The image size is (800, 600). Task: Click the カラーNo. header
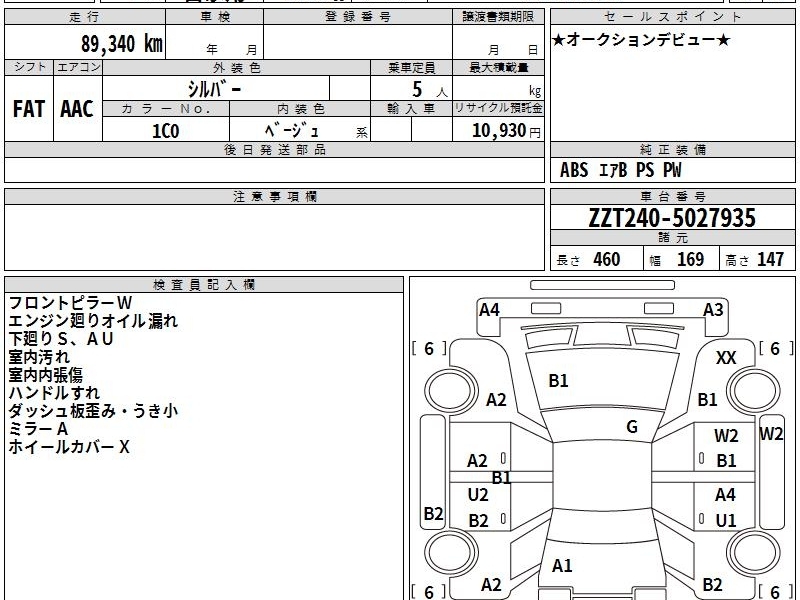[166, 109]
